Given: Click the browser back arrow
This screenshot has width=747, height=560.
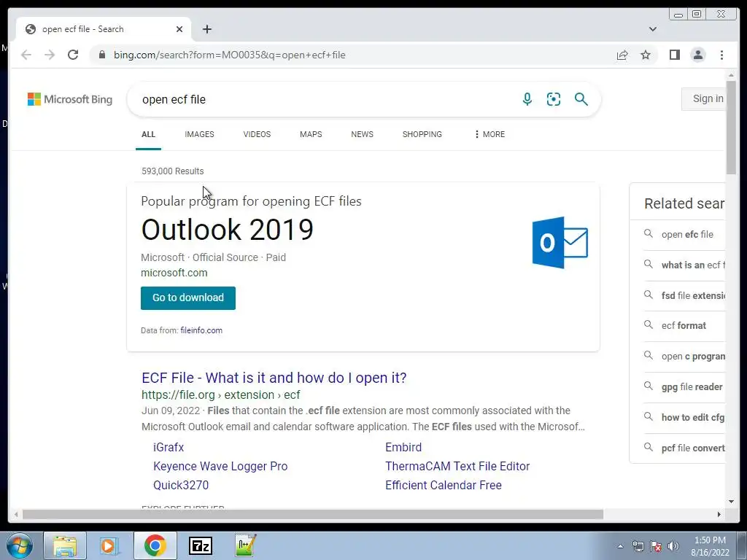Looking at the screenshot, I should click(x=26, y=55).
